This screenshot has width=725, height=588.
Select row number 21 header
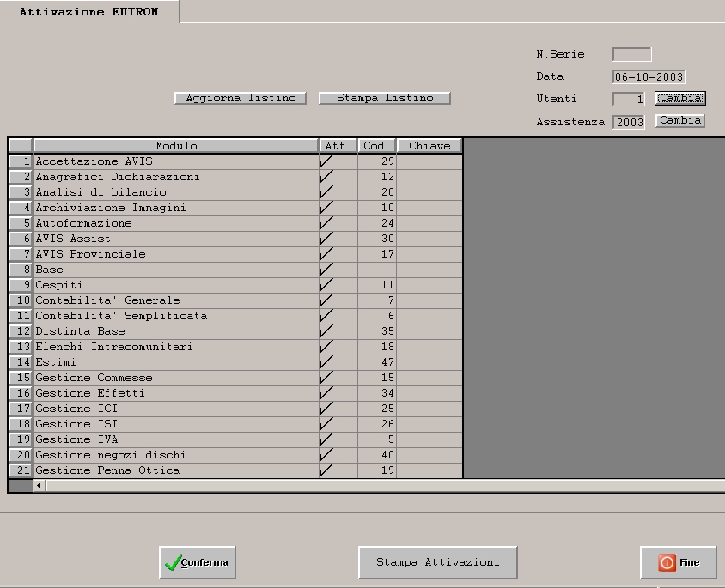tap(21, 470)
